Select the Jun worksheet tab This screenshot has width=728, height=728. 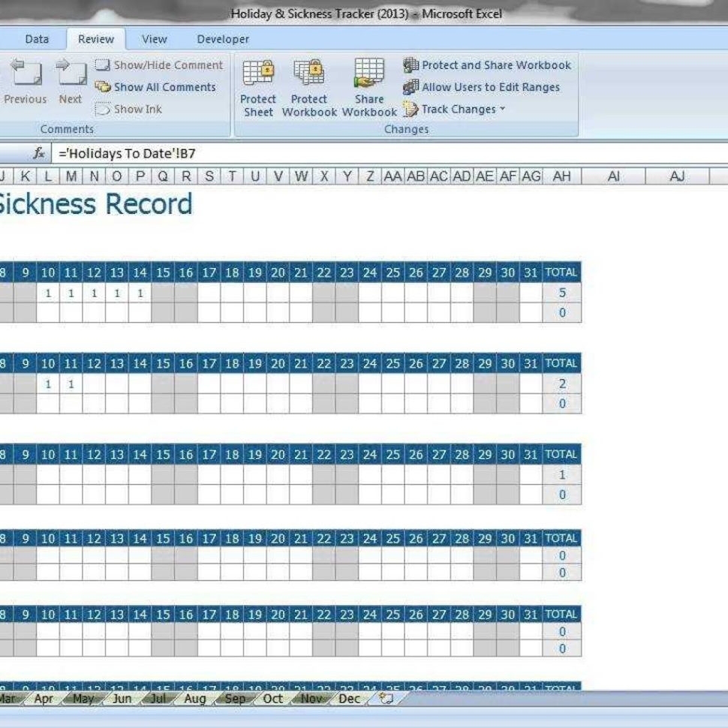coord(122,699)
